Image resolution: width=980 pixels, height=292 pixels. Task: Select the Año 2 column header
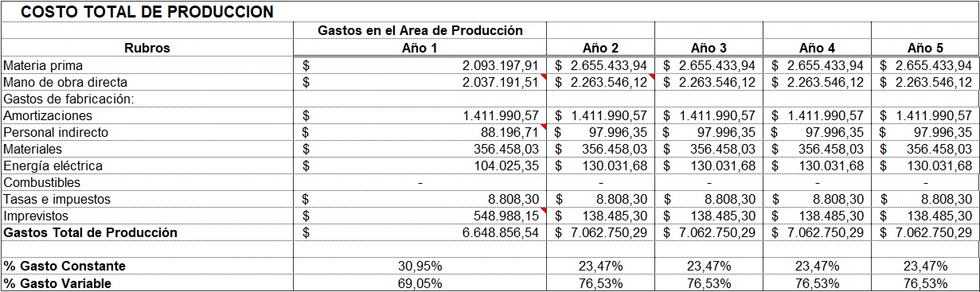(601, 48)
